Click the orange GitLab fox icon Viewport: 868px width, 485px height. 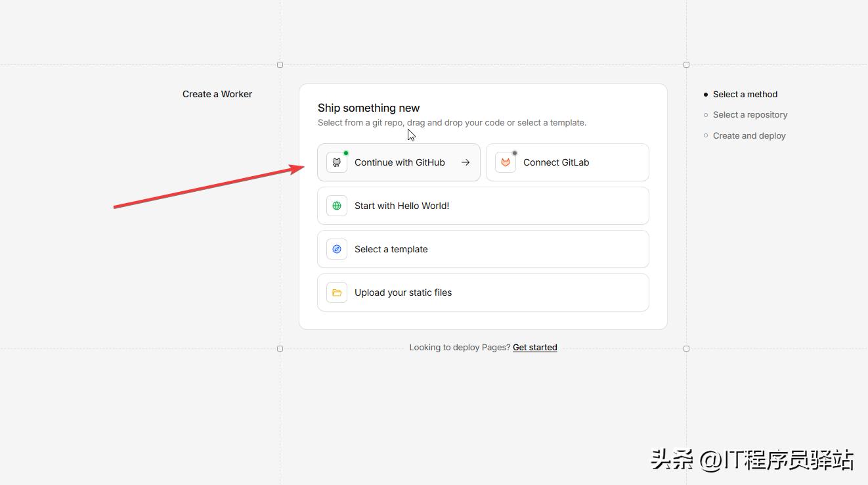tap(506, 162)
